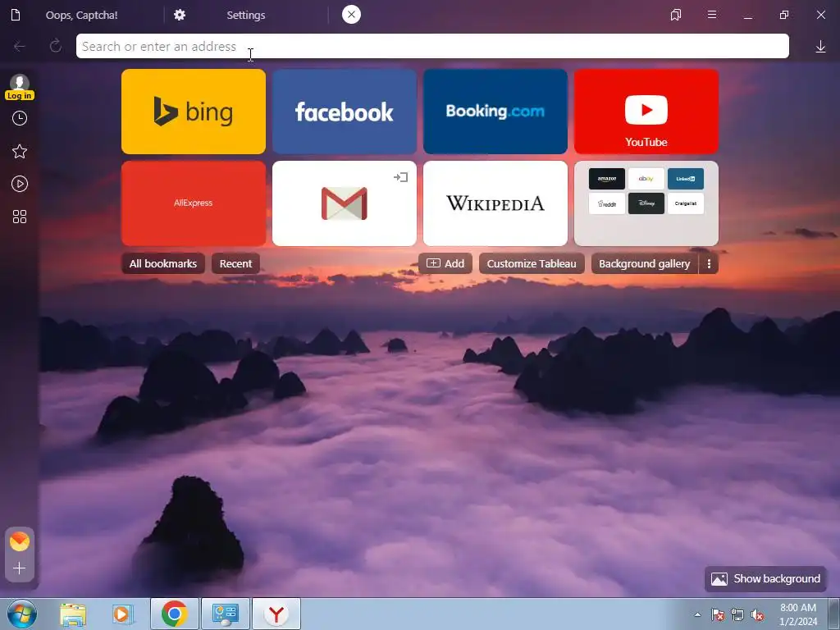Image resolution: width=840 pixels, height=630 pixels.
Task: Open LinkedIn in the folder tile
Action: [686, 179]
